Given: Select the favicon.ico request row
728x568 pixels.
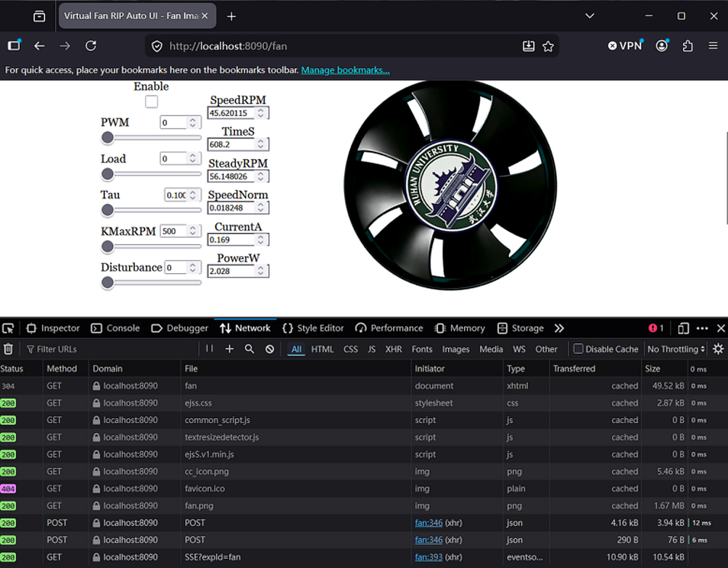Looking at the screenshot, I should point(364,489).
